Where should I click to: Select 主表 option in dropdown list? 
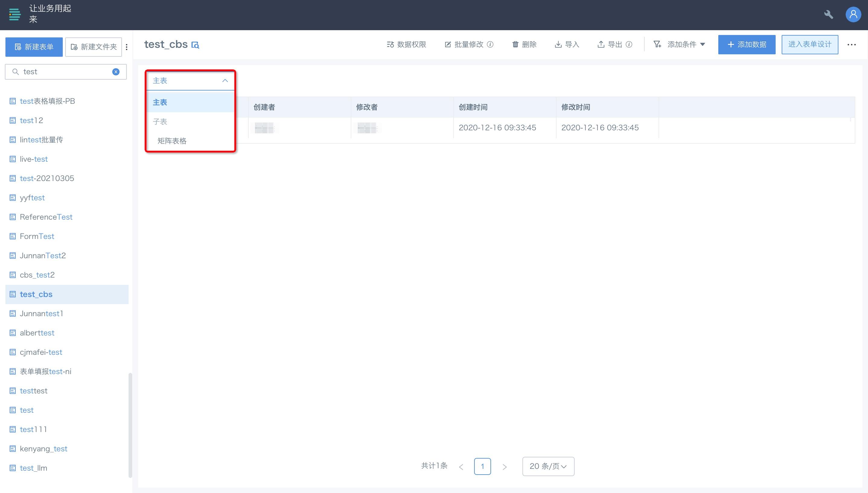click(x=160, y=102)
